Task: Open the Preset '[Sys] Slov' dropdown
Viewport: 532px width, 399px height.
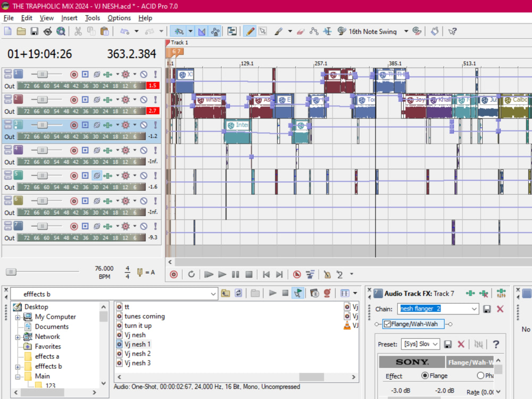Action: point(435,344)
